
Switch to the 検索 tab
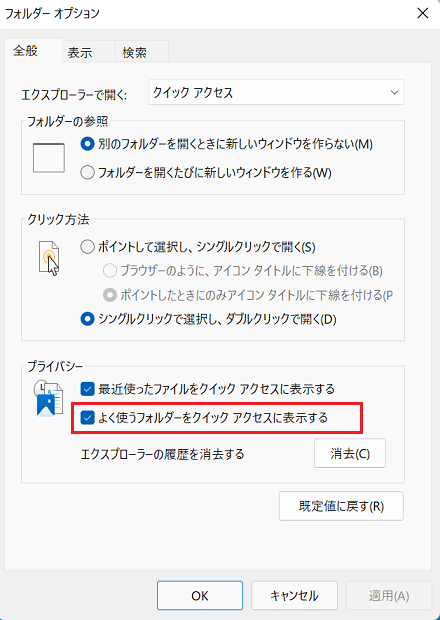click(x=134, y=53)
